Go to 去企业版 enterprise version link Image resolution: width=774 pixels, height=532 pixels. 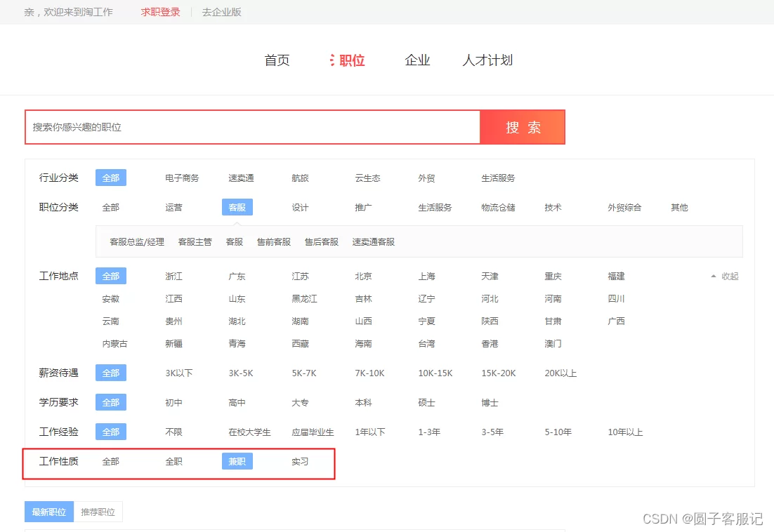click(x=221, y=12)
